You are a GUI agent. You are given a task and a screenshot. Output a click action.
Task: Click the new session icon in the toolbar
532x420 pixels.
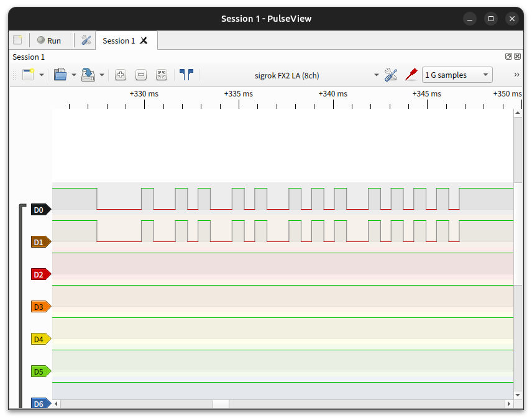point(29,75)
